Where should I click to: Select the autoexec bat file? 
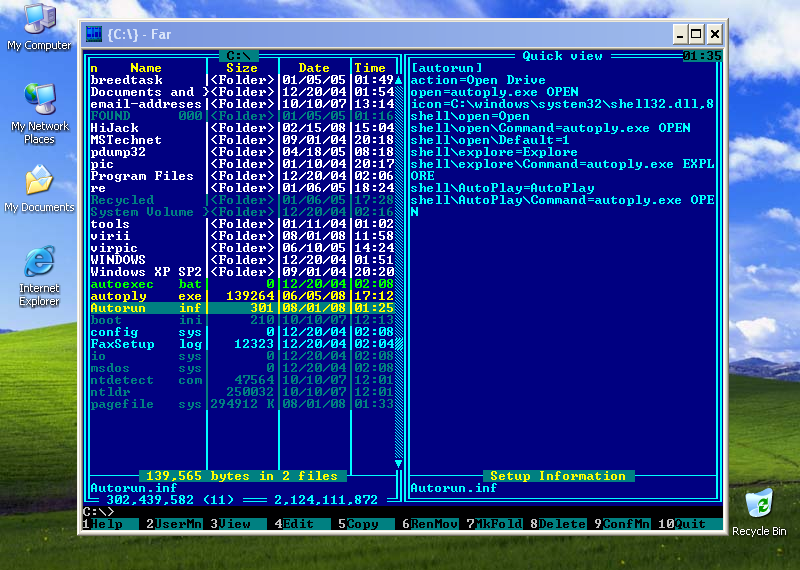pyautogui.click(x=242, y=284)
